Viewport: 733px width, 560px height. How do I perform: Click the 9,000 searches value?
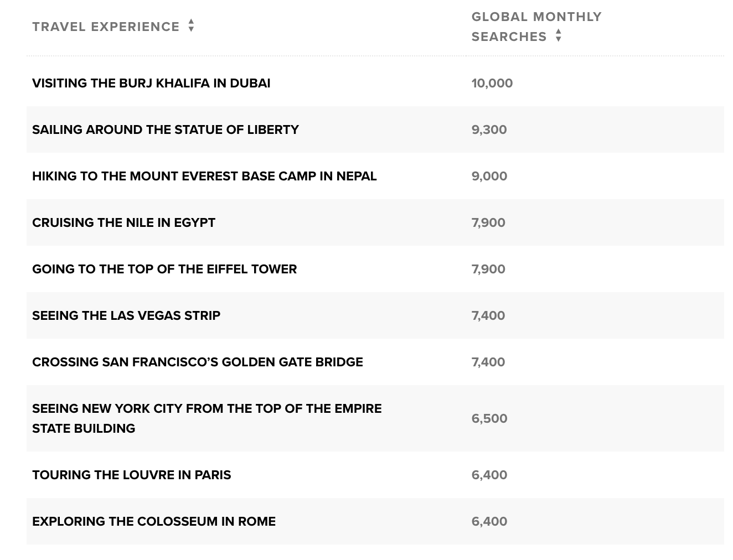(x=489, y=176)
